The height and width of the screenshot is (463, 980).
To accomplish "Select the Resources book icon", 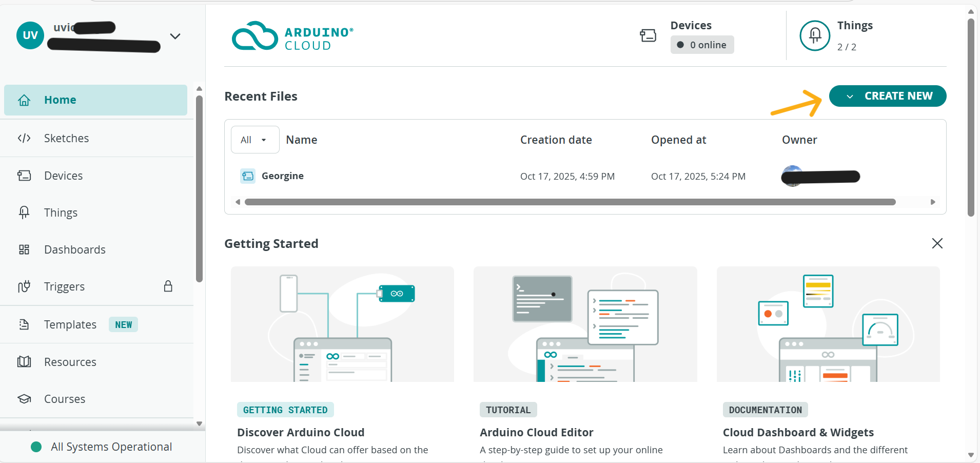I will (24, 362).
